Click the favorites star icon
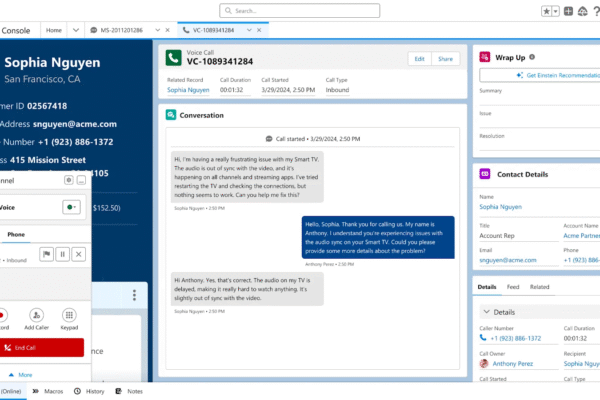 (x=546, y=11)
